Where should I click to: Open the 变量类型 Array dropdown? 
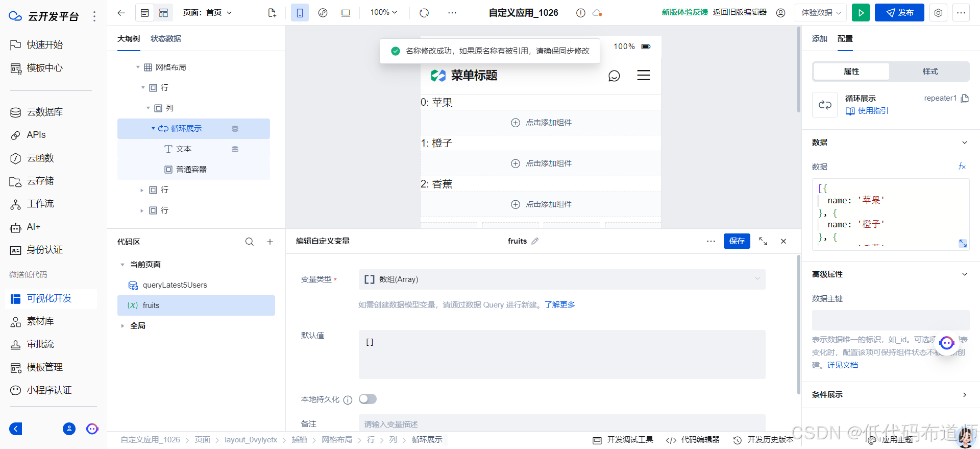(x=562, y=279)
